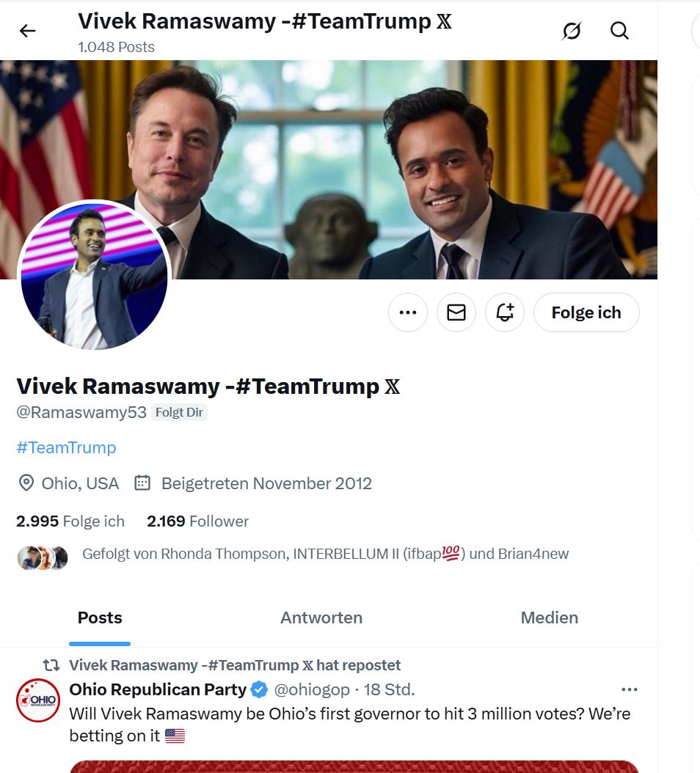The image size is (700, 773).
Task: Open the options menu on the @ohiogop post
Action: coord(629,689)
